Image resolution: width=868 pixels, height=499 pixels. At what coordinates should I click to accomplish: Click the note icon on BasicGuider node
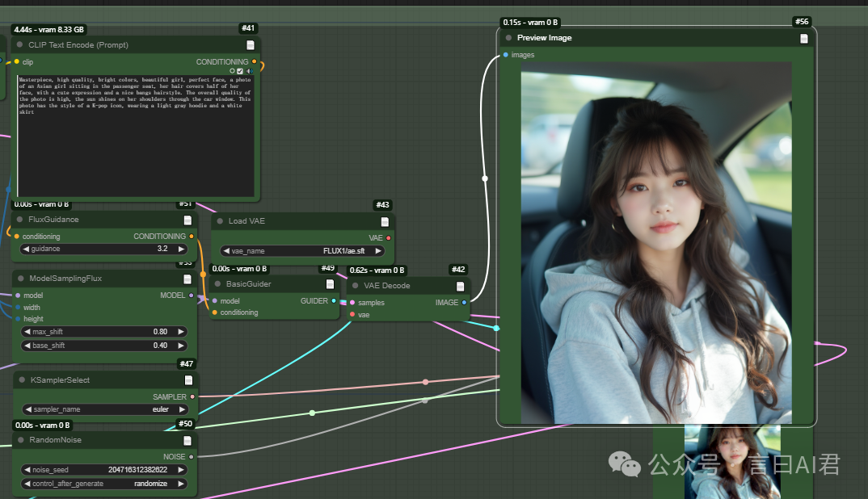(330, 283)
